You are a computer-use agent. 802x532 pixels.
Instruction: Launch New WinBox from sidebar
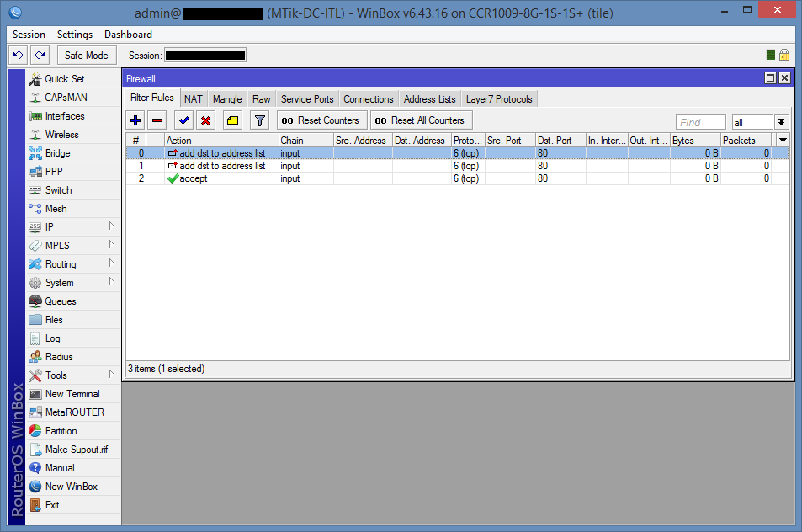[73, 487]
